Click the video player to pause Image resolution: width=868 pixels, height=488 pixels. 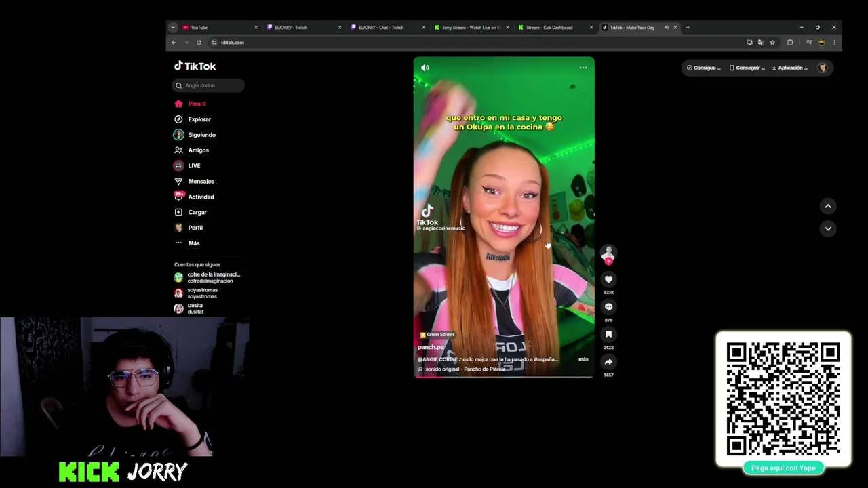pos(504,217)
